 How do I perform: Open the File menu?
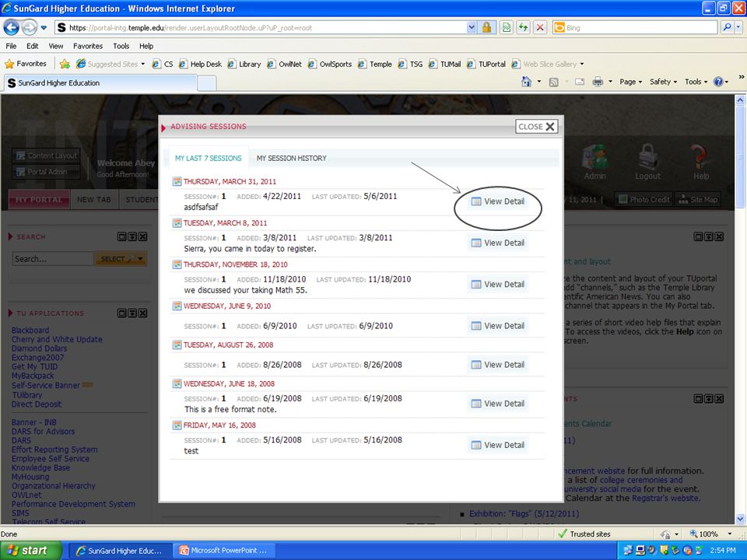pos(11,46)
